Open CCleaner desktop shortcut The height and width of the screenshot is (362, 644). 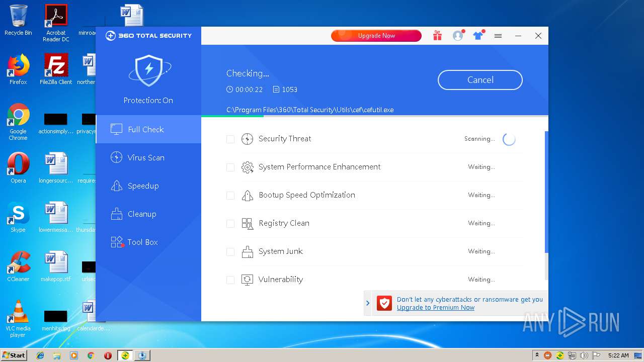coord(18,266)
